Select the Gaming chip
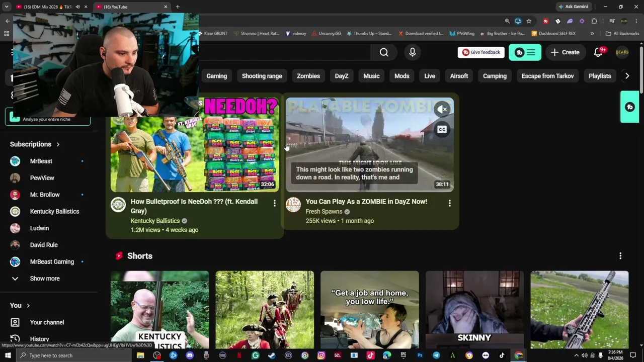Screen dimensions: 644x362 pos(217,76)
